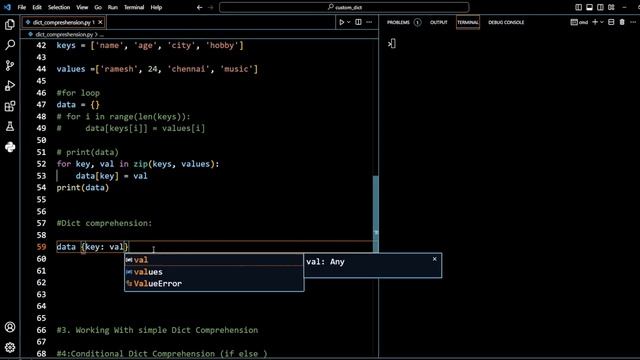Open the Run and Debug view
This screenshot has width=640, height=360.
tap(10, 86)
